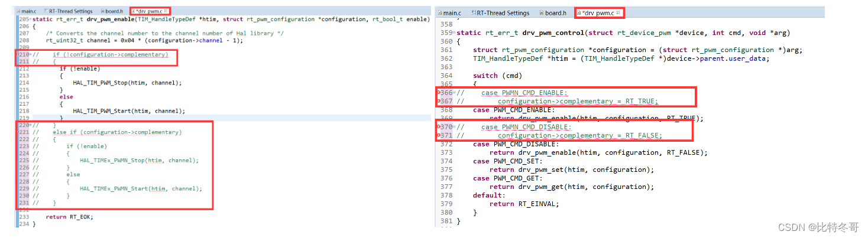Click commented 'complementary = RT_TRUE;' line
The width and height of the screenshot is (868, 238).
609,102
